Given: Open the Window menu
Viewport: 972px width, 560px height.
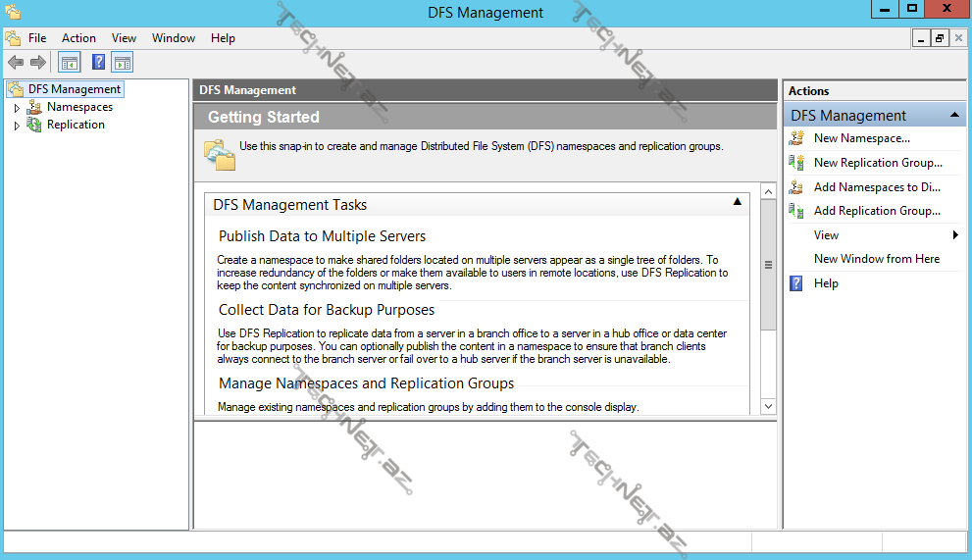Looking at the screenshot, I should [x=173, y=38].
